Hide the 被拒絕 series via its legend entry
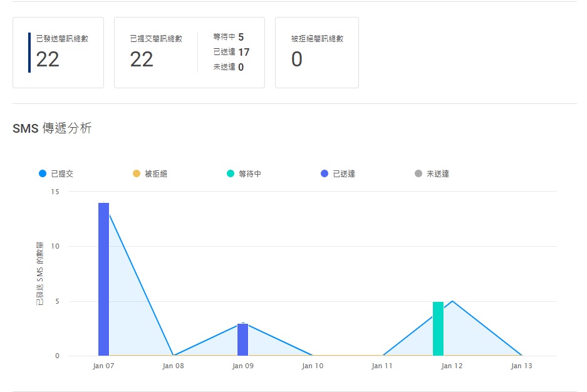The width and height of the screenshot is (587, 392). click(150, 173)
